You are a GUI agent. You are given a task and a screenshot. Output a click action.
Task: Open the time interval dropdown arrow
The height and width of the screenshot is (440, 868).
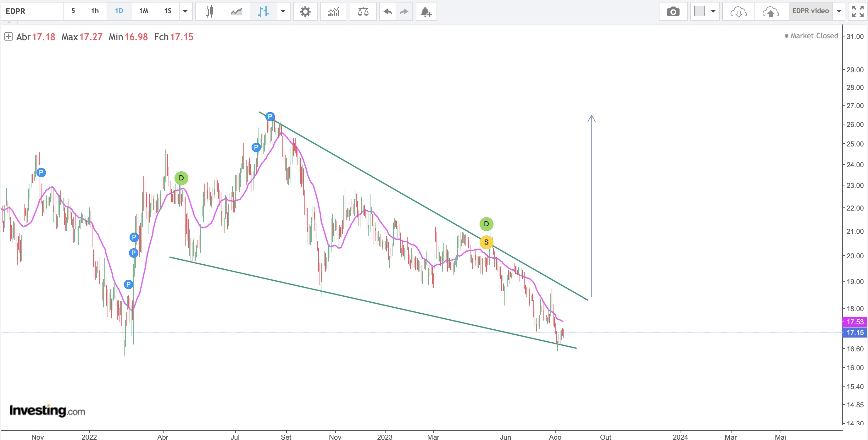pyautogui.click(x=185, y=11)
